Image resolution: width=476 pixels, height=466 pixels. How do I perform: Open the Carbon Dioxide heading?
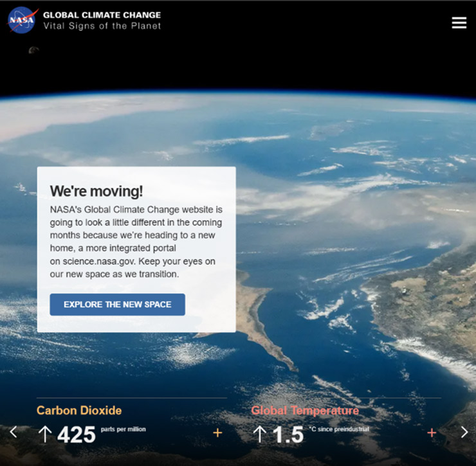[78, 411]
